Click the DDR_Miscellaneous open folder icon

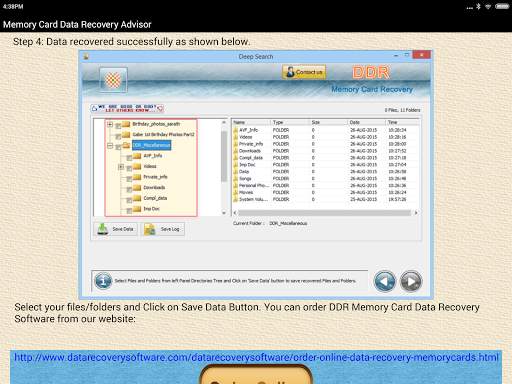(126, 145)
